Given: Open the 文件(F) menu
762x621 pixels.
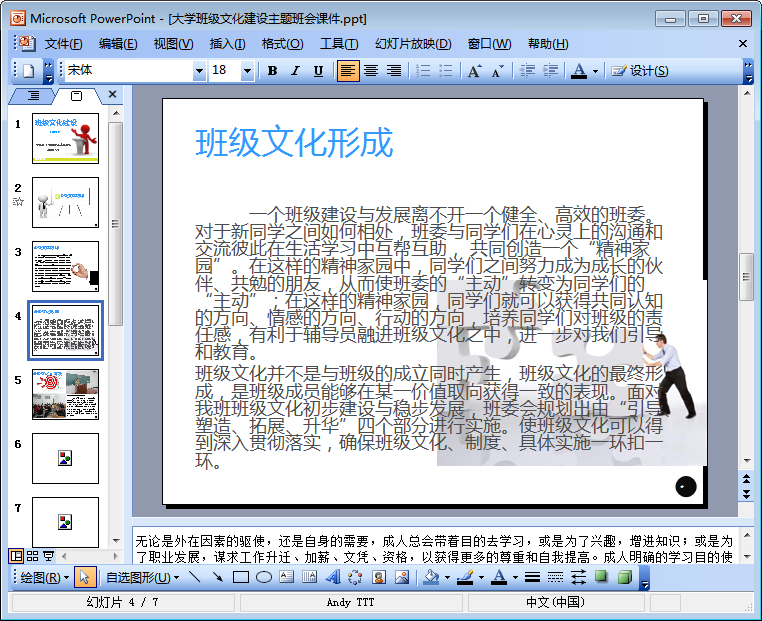Looking at the screenshot, I should click(63, 44).
